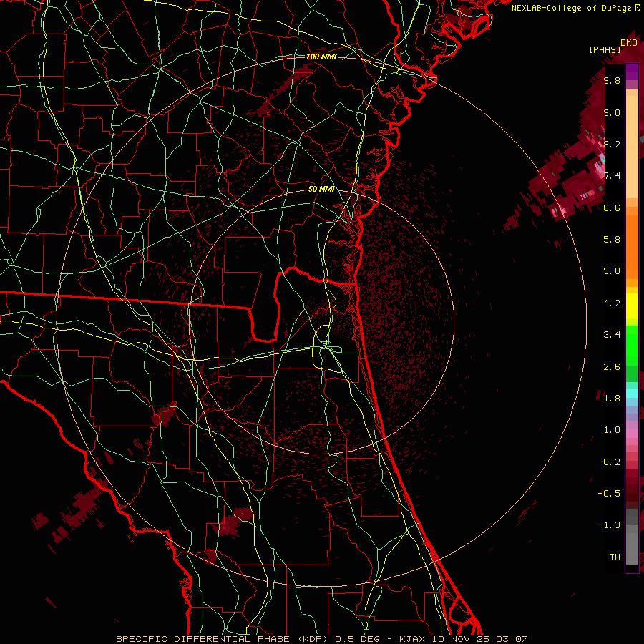Click the [PHAS] legend unit label
Image resolution: width=644 pixels, height=644 pixels.
coord(605,49)
